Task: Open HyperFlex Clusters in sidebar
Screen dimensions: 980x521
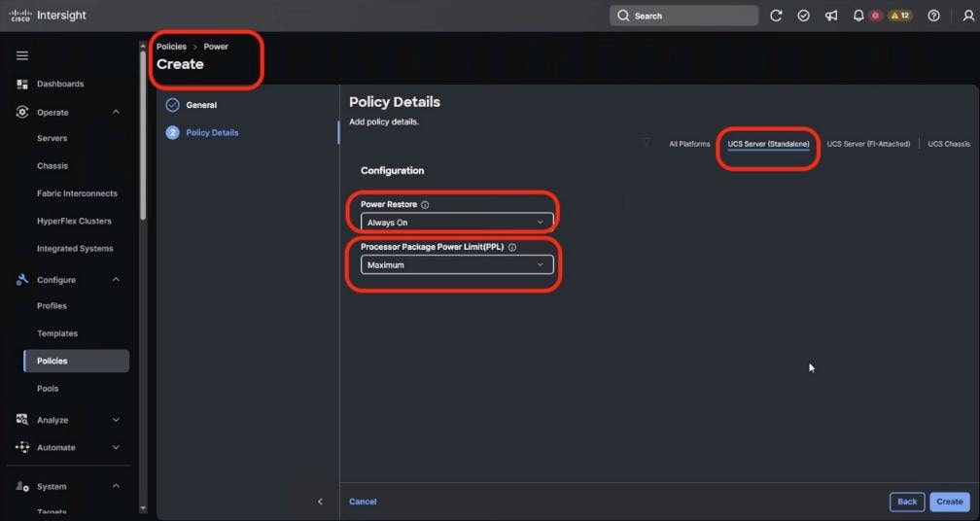Action: coord(74,221)
